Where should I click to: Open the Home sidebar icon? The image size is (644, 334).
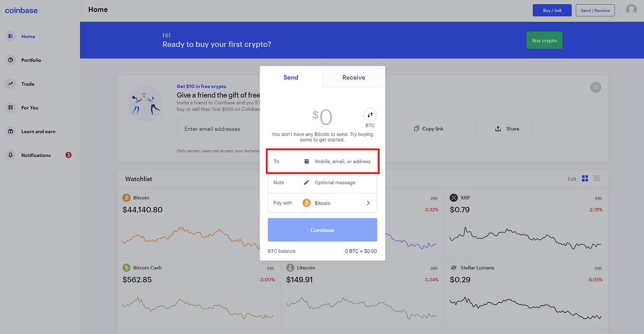pyautogui.click(x=11, y=36)
